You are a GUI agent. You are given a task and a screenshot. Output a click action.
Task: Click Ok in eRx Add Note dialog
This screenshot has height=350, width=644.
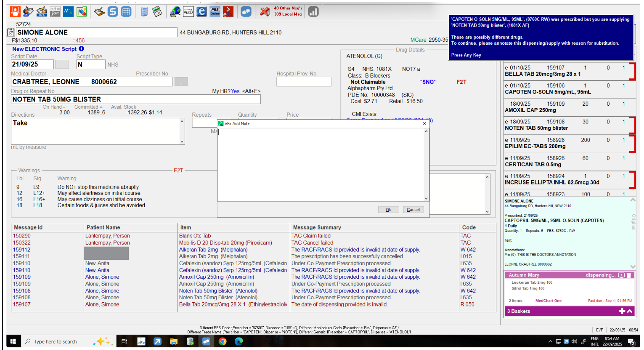point(388,210)
